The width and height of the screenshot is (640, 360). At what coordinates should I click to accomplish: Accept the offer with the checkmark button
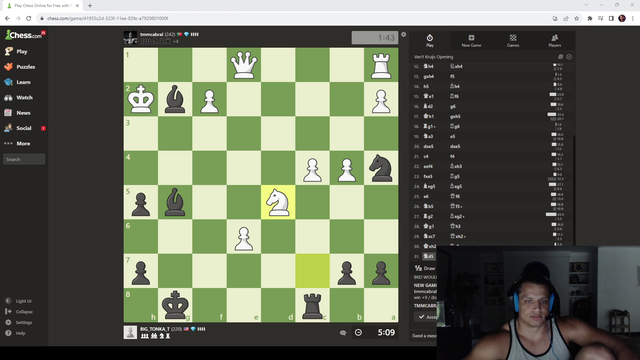(x=425, y=317)
